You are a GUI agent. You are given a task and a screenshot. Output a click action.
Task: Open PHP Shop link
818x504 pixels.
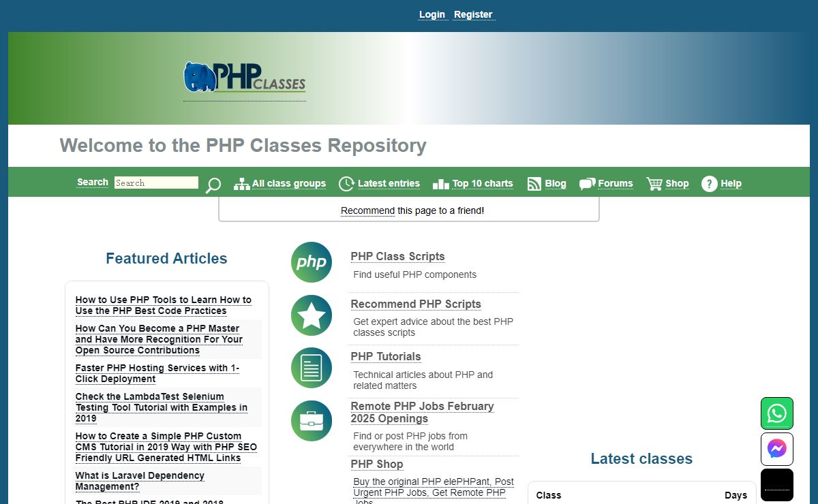377,464
